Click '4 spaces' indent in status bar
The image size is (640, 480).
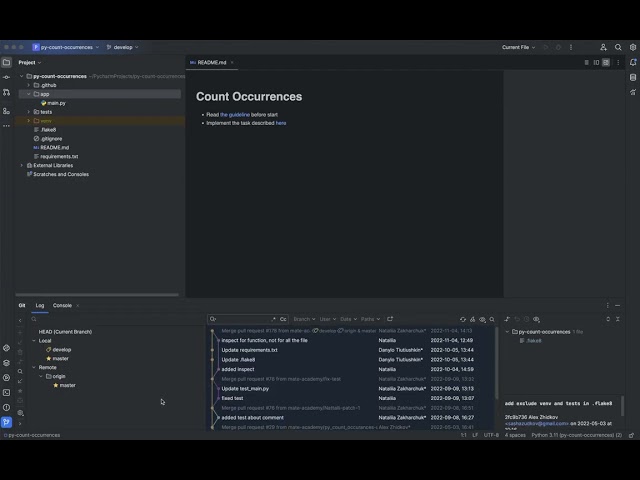pos(515,435)
